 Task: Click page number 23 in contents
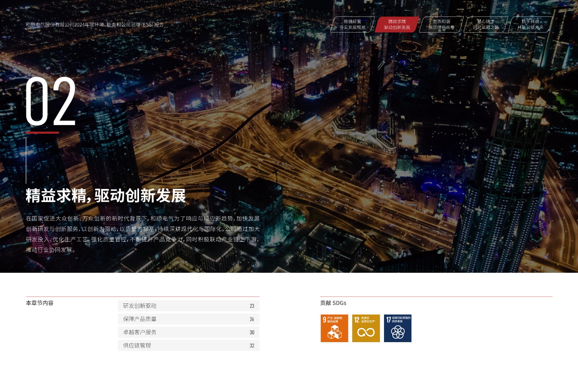[x=252, y=306]
